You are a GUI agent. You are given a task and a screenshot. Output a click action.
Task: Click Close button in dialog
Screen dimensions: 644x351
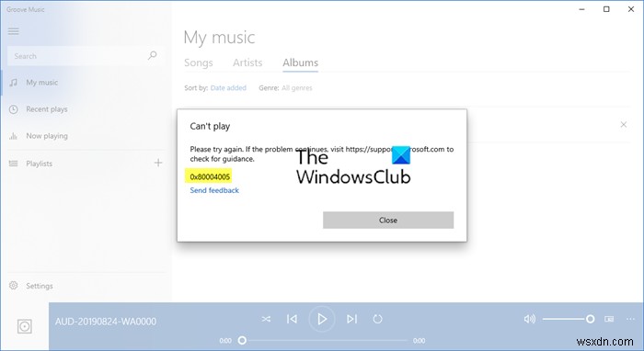[388, 221]
